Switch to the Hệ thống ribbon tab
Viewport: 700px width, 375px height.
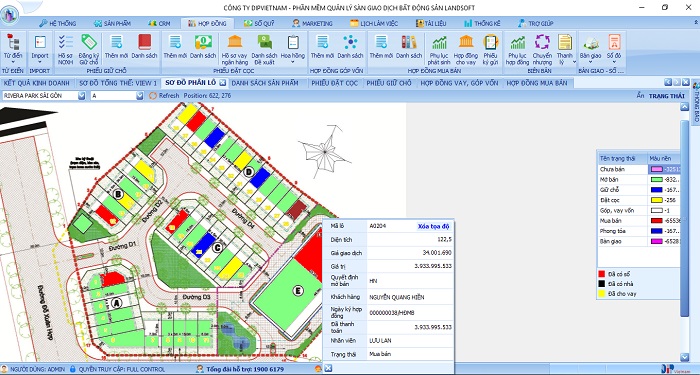(x=58, y=23)
